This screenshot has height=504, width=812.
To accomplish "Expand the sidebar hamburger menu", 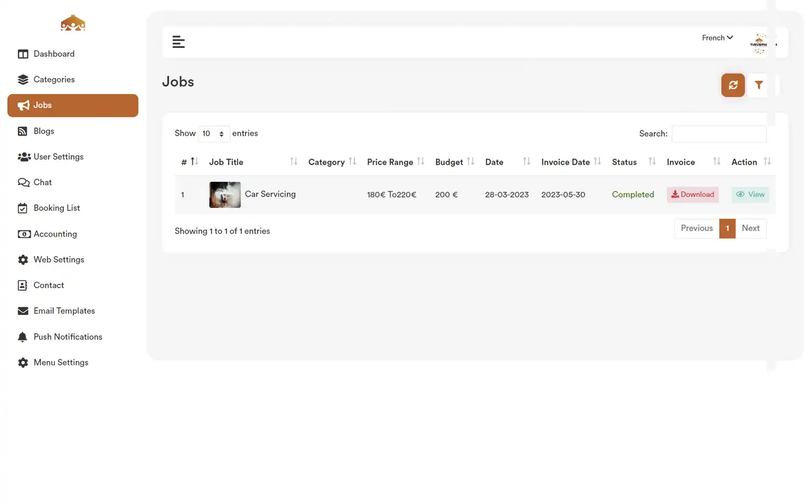I will [x=179, y=41].
